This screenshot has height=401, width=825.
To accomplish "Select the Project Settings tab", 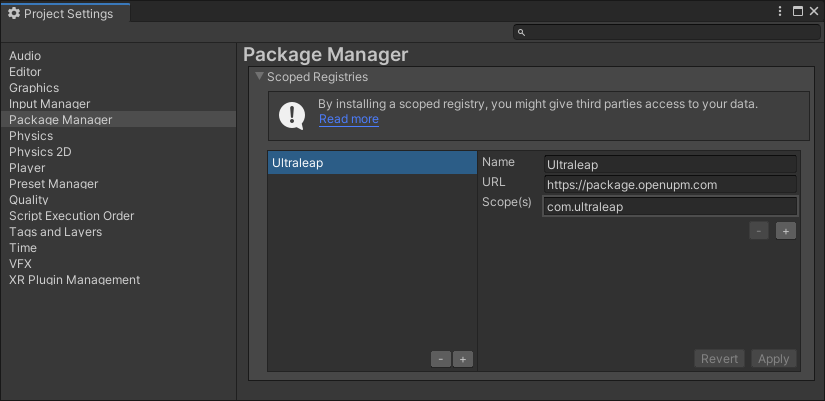I will (62, 13).
